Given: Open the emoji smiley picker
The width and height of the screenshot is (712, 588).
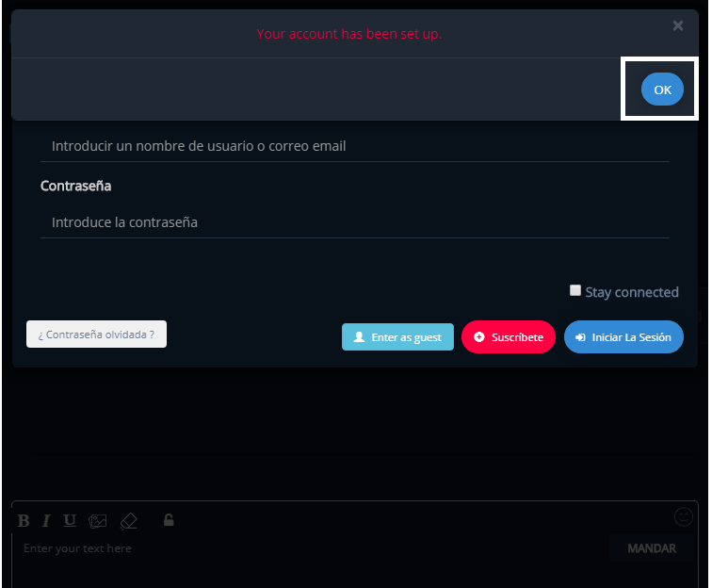Looking at the screenshot, I should click(x=684, y=516).
